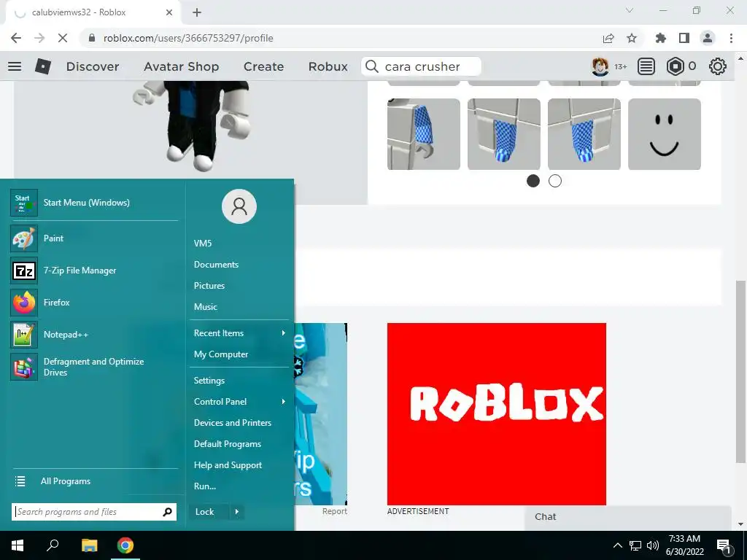Stop page loading in Chrome

point(63,38)
